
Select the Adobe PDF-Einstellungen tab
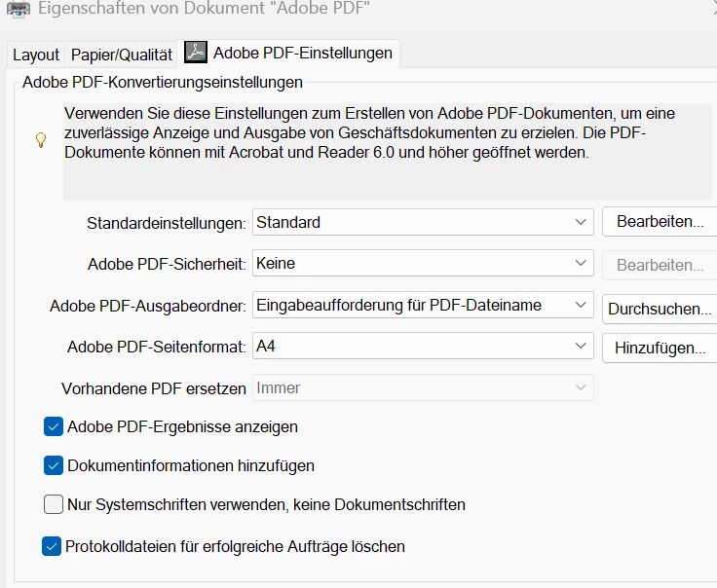point(288,53)
